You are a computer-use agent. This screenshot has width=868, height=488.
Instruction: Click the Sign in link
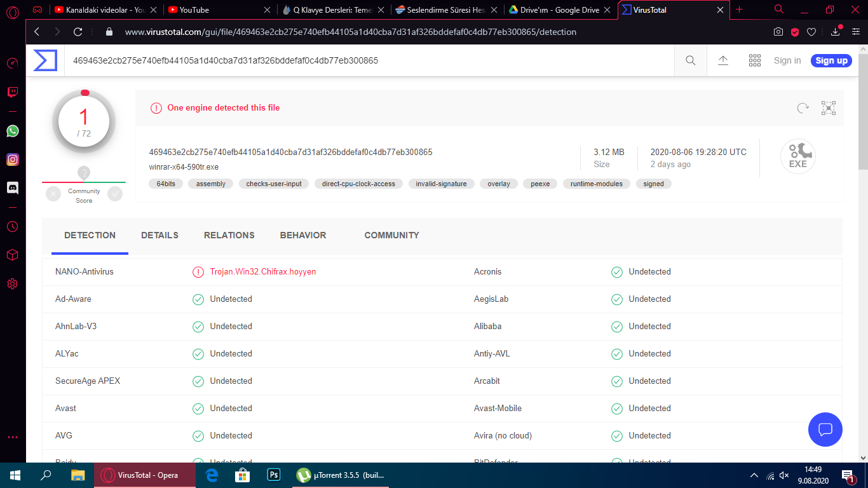[x=787, y=60]
